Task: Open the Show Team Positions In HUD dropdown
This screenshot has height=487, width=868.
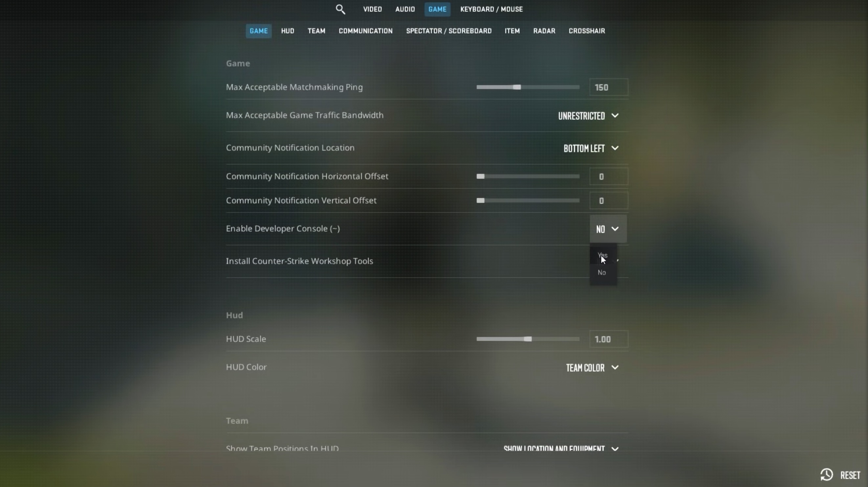Action: point(561,449)
